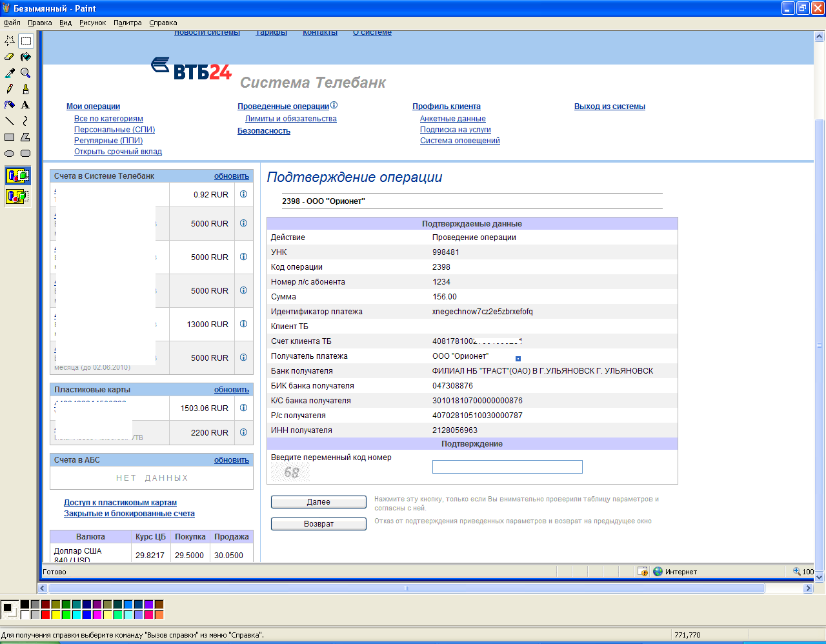Viewport: 826px width, 644px height.
Task: Select the Eraser tool
Action: coord(10,57)
